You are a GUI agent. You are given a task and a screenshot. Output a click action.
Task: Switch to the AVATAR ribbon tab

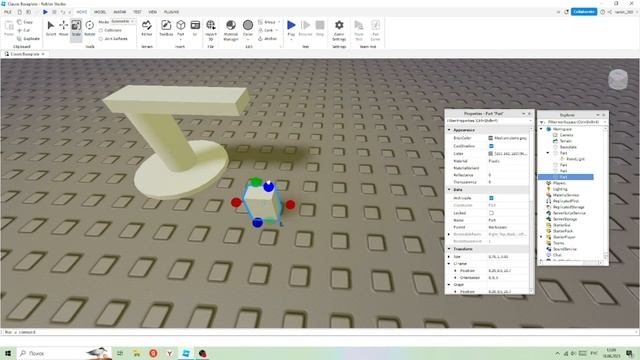(120, 12)
